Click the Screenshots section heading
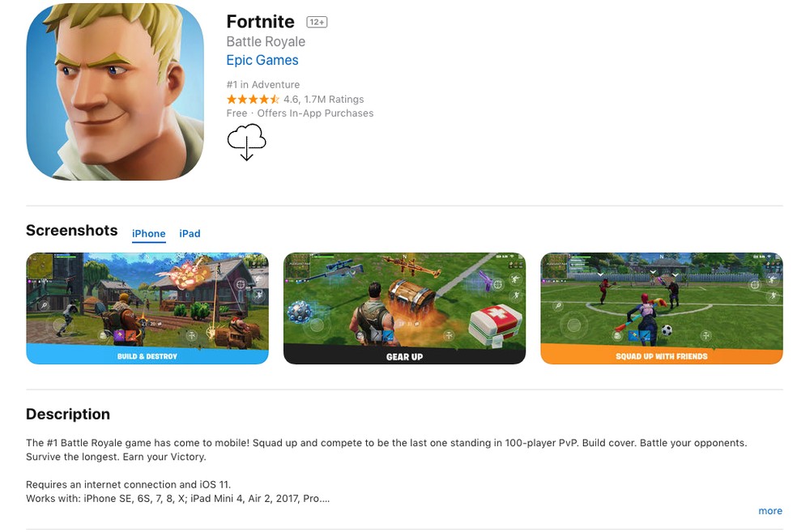 [71, 230]
